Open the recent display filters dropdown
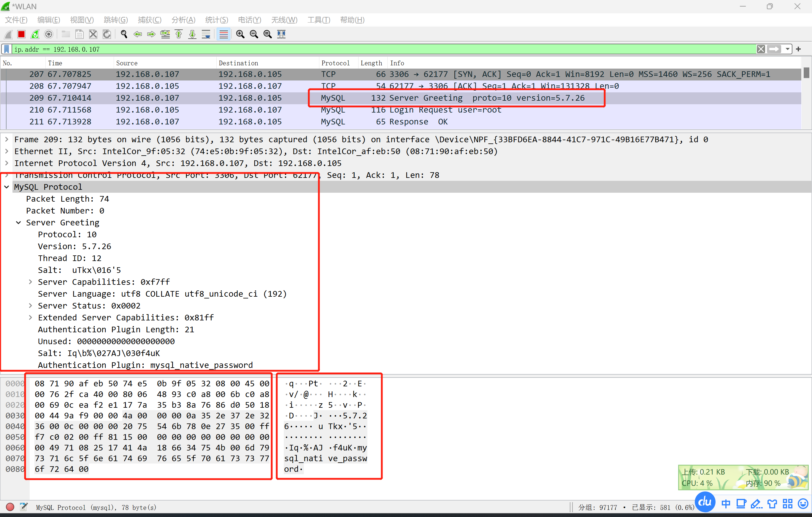This screenshot has width=812, height=517. click(x=787, y=49)
